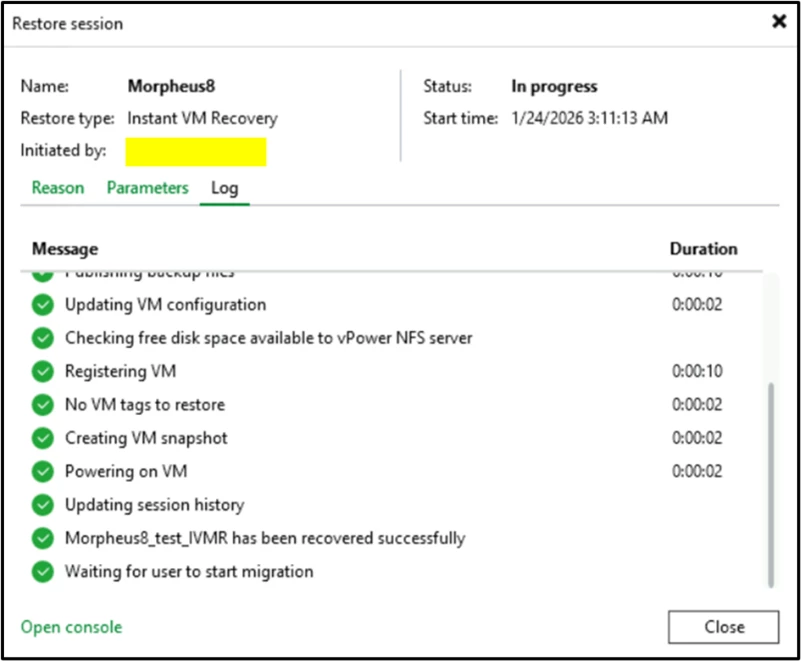Open the Parameters tab
The width and height of the screenshot is (801, 661).
147,188
